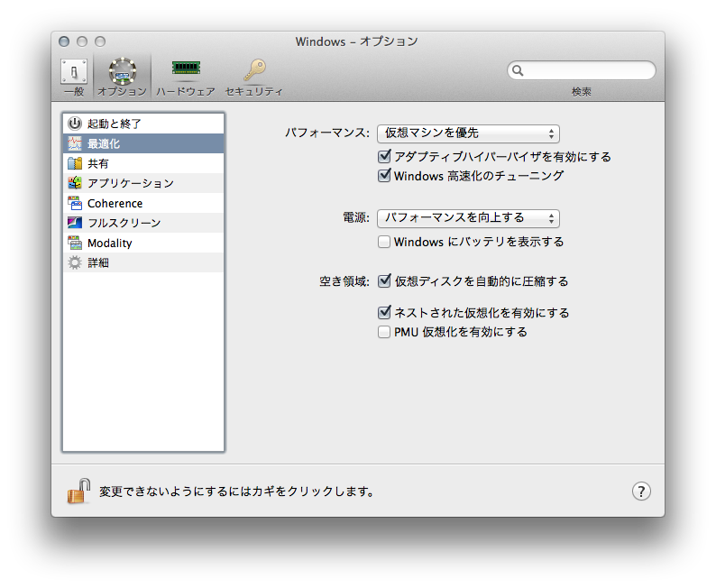716x588 pixels.
Task: Uncheck ネストされた仮想化を有効にする
Action: pyautogui.click(x=384, y=312)
